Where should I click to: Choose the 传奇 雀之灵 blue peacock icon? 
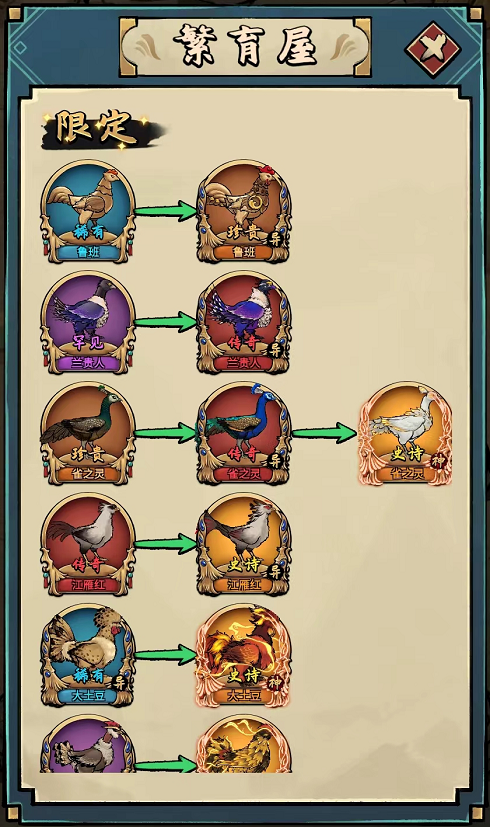(x=244, y=434)
